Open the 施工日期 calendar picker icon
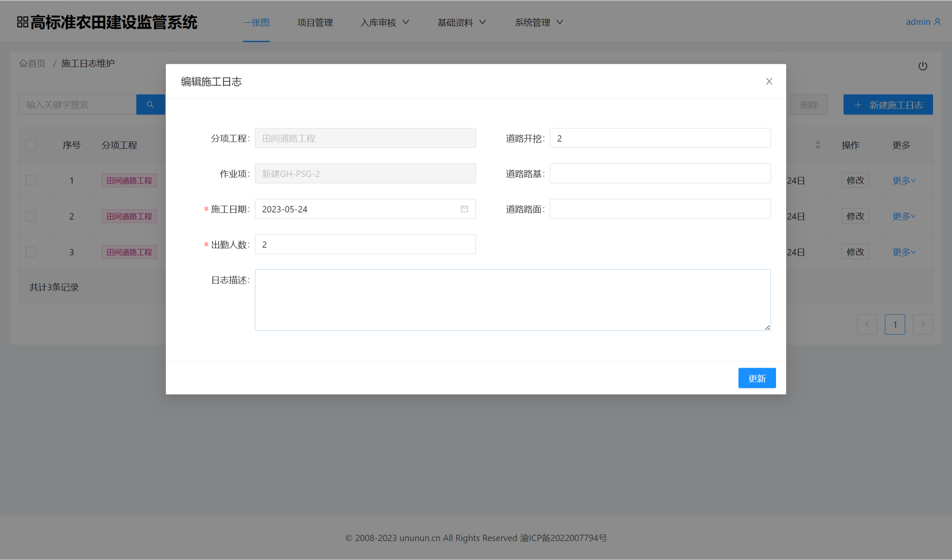Screen dimensions: 952x560 (464, 209)
